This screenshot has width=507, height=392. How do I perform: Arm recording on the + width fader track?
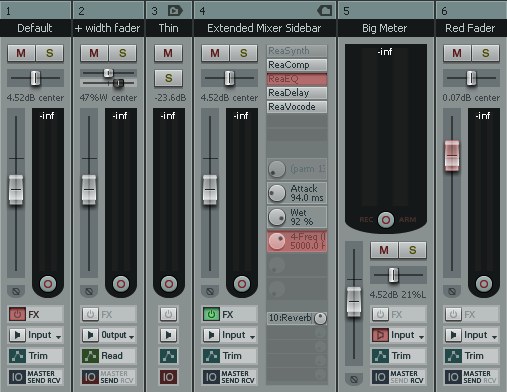tap(121, 284)
